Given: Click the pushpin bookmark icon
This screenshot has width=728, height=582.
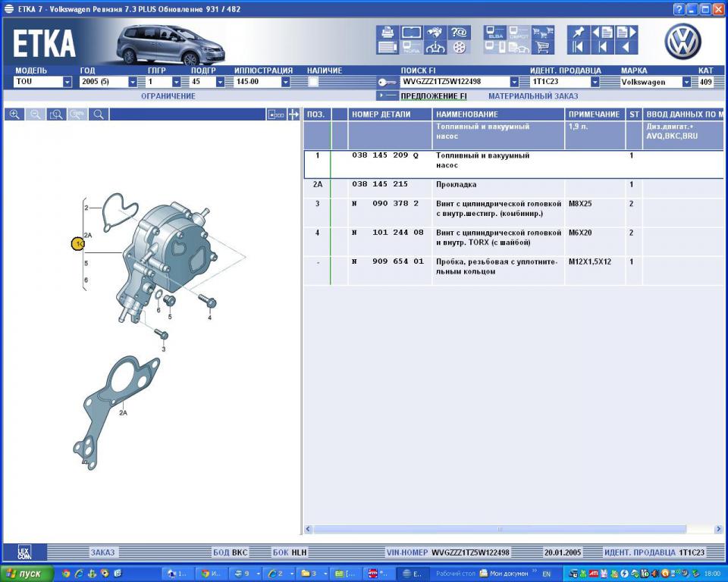Looking at the screenshot, I should tap(578, 33).
